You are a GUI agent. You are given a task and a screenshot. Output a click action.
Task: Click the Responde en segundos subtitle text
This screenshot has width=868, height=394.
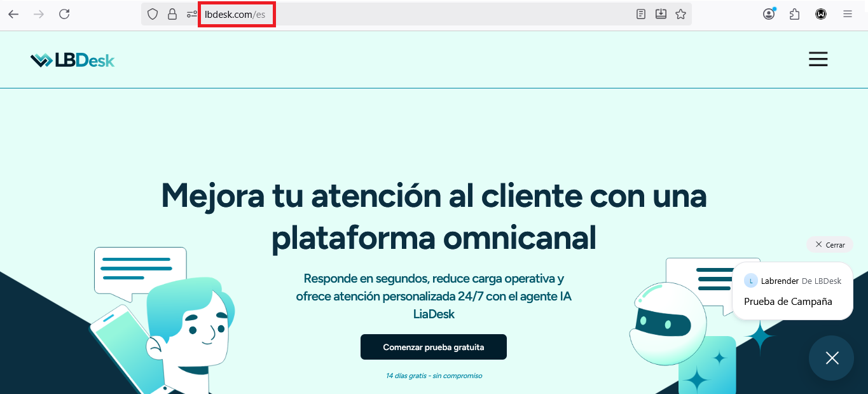(x=434, y=296)
